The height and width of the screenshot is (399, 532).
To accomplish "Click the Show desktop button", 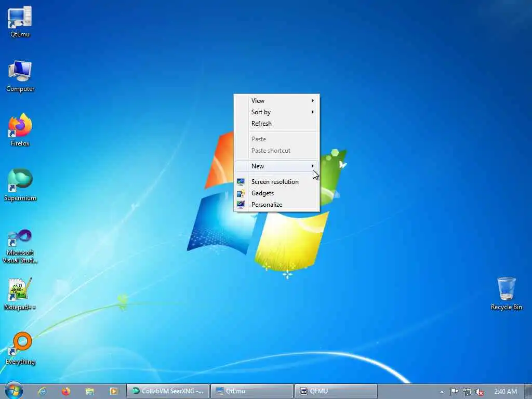I will point(528,391).
